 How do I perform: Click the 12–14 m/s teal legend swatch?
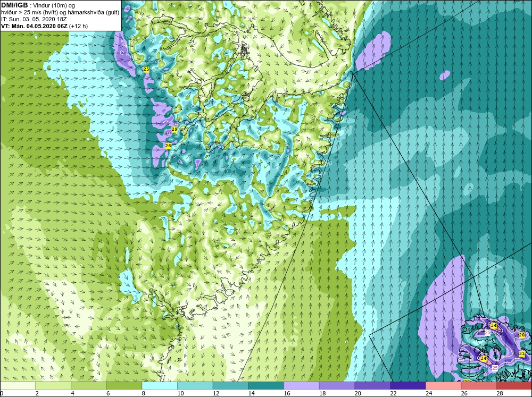230,385
